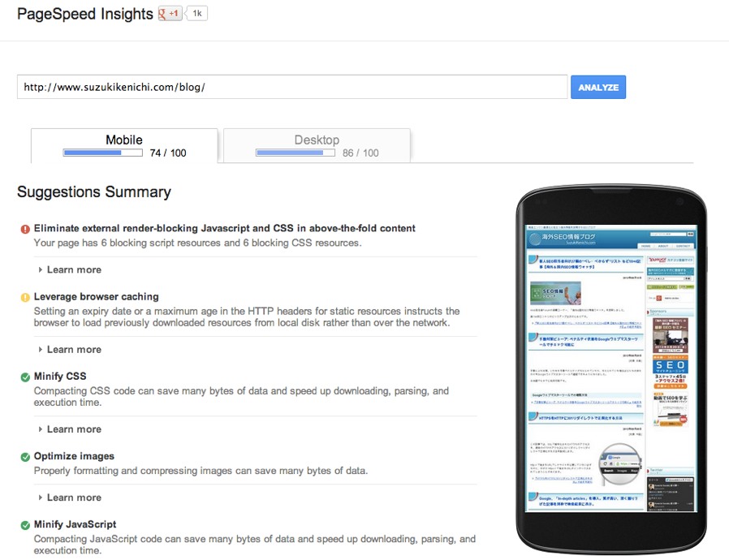This screenshot has width=729, height=560.
Task: Focus the URL input field
Action: pyautogui.click(x=292, y=87)
